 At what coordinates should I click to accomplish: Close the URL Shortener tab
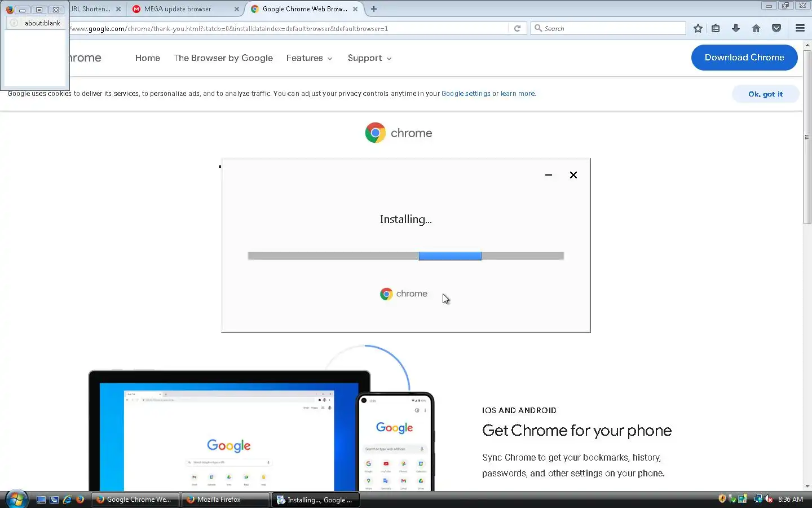point(118,9)
